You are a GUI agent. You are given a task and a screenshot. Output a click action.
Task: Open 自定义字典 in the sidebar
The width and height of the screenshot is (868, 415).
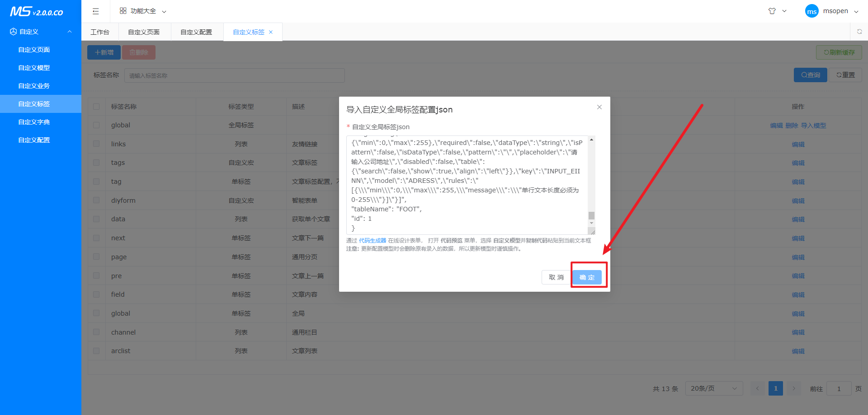pos(34,122)
